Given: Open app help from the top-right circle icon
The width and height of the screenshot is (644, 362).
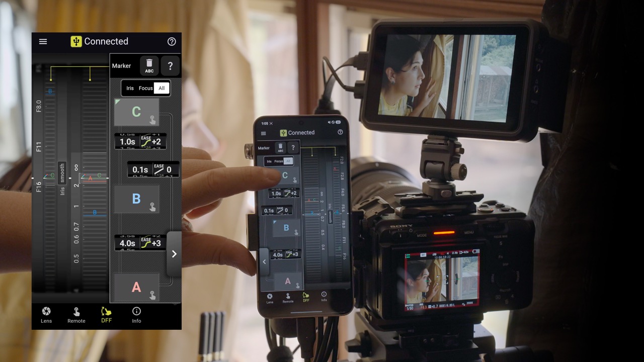Looking at the screenshot, I should (x=172, y=42).
